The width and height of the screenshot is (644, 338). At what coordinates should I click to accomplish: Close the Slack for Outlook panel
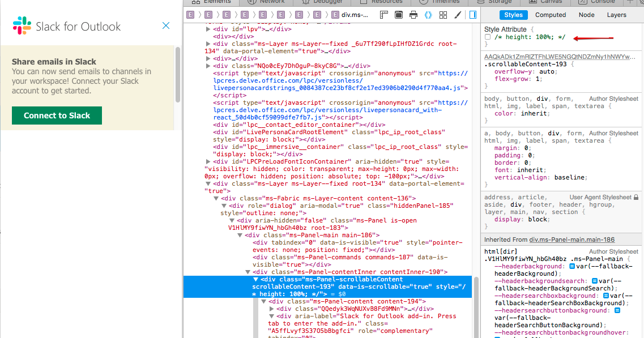(x=166, y=26)
